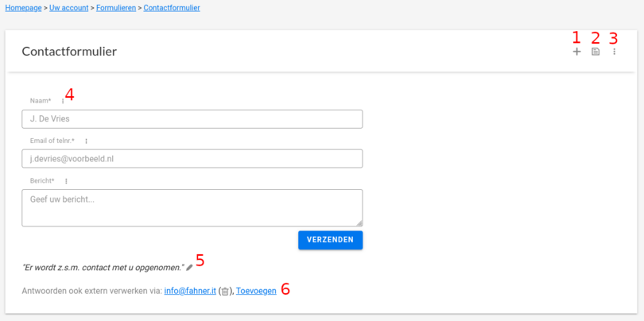Click the confirmation message text "Er wordt z.s.m."

coord(103,268)
